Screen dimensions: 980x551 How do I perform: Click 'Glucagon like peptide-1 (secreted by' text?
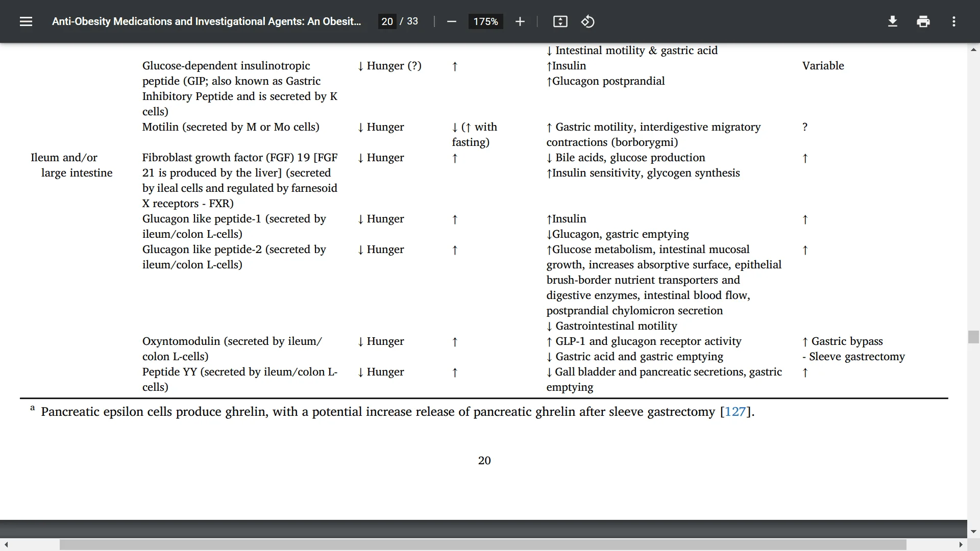[234, 219]
